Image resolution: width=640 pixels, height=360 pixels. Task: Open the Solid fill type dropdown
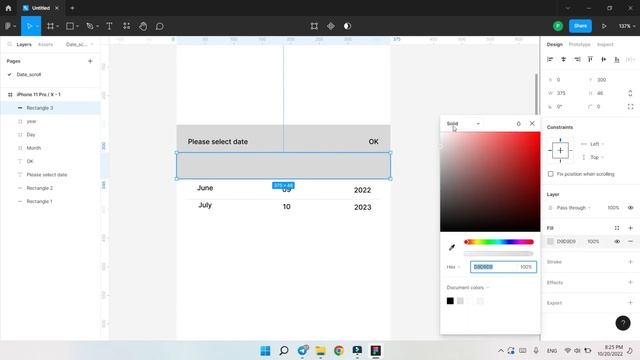click(463, 123)
